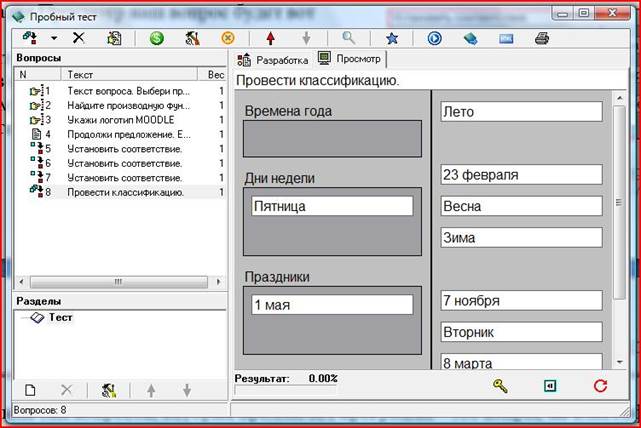Open test settings hammer tools icon
Screen dimensions: 641x428
click(192, 38)
